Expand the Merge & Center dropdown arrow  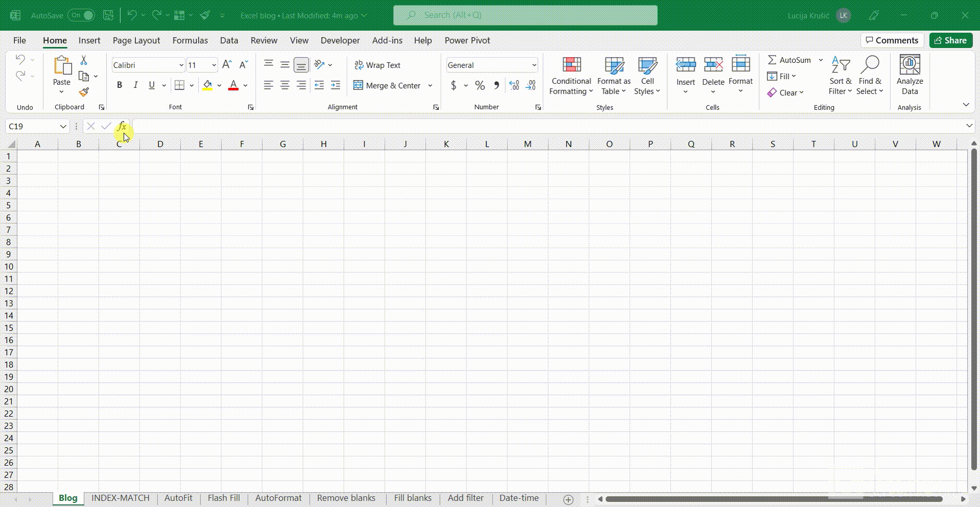click(430, 85)
